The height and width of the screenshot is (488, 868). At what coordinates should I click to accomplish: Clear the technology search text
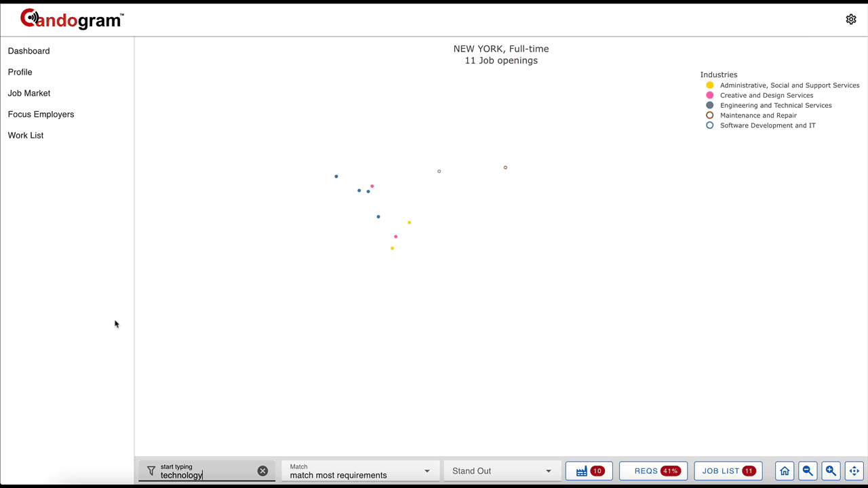262,471
